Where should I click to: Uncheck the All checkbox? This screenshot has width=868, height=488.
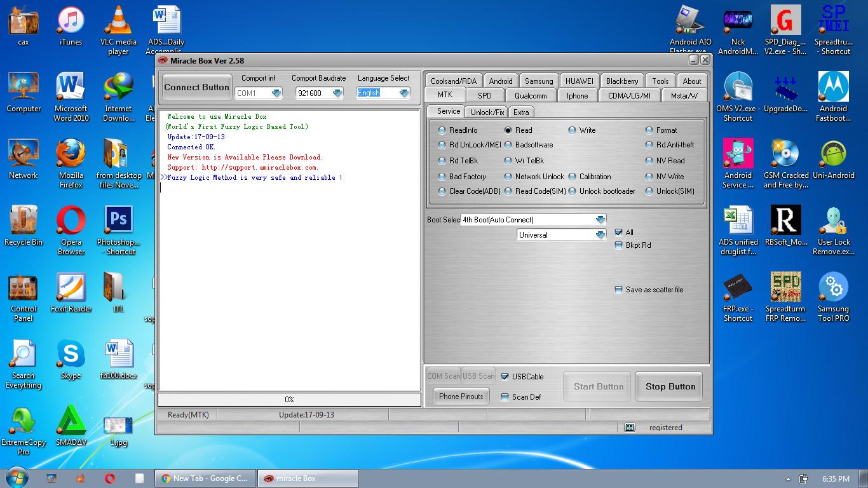[618, 233]
